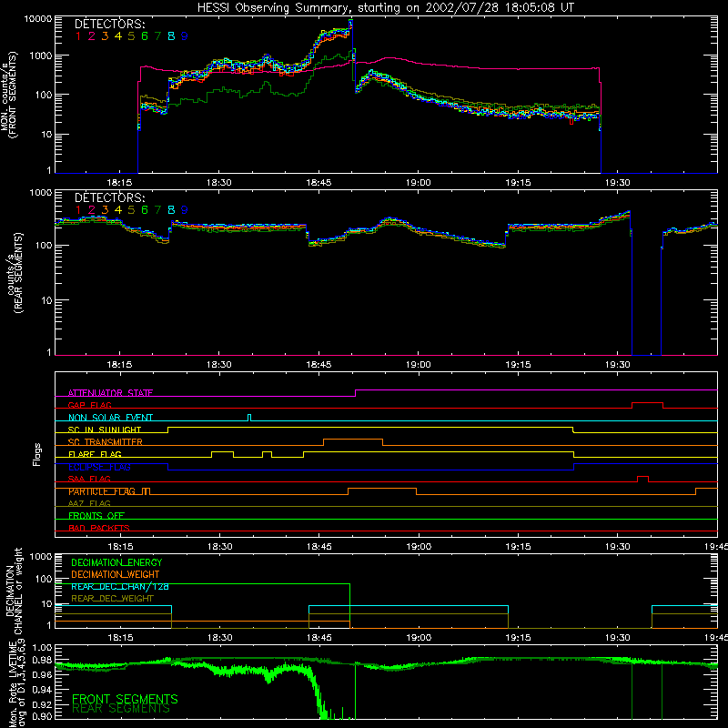Click the BAD_PACKETS flag label

click(x=99, y=528)
